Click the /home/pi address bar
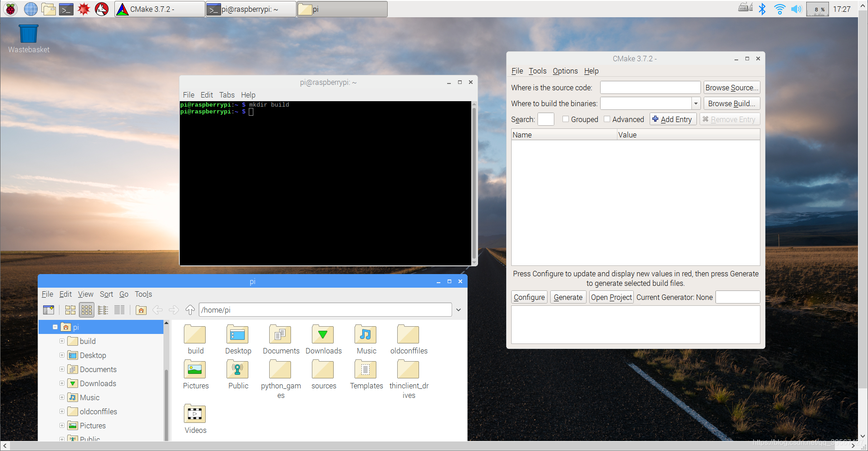 point(325,310)
